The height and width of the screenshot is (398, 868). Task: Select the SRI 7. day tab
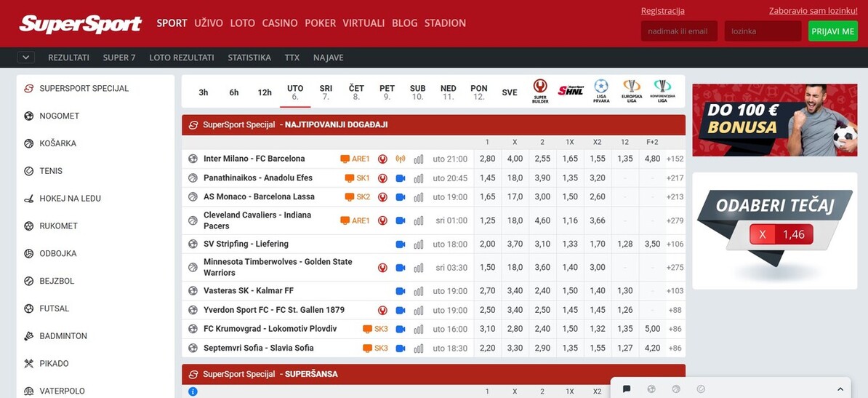(x=326, y=92)
